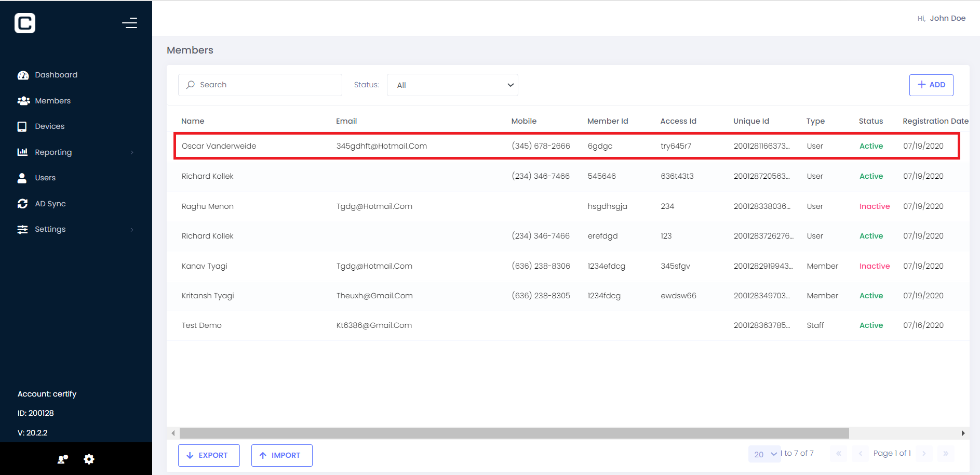980x475 pixels.
Task: Click Member Id hsgdhsgja cell
Action: (x=608, y=206)
